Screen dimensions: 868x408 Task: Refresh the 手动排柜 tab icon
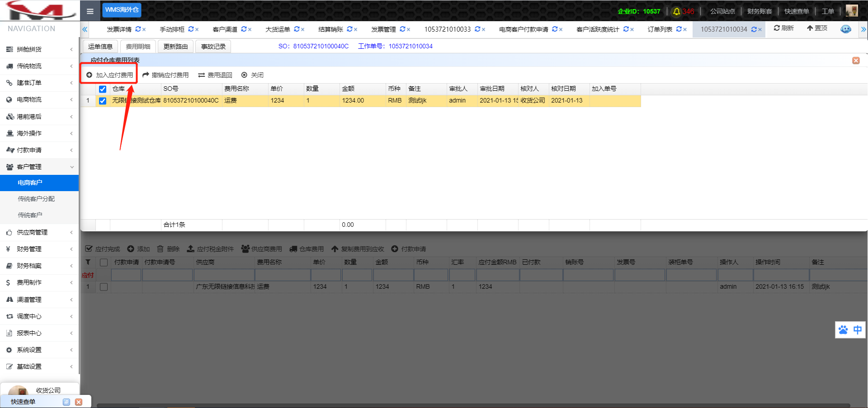click(191, 29)
